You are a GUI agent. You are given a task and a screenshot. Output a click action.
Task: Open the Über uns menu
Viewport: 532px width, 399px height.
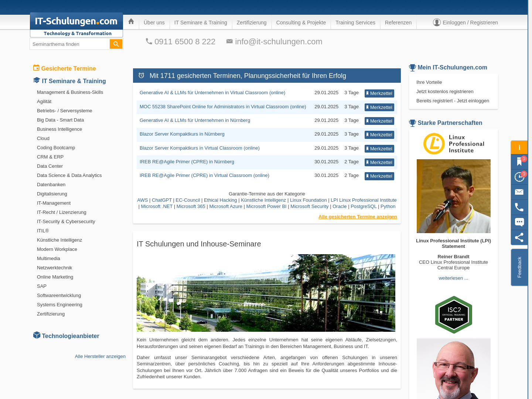[x=154, y=23]
